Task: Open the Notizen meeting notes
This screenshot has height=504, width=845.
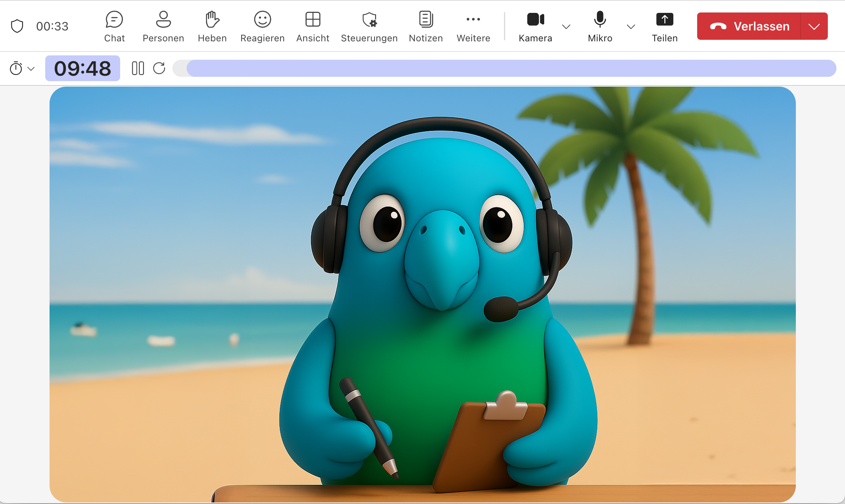Action: tap(426, 26)
